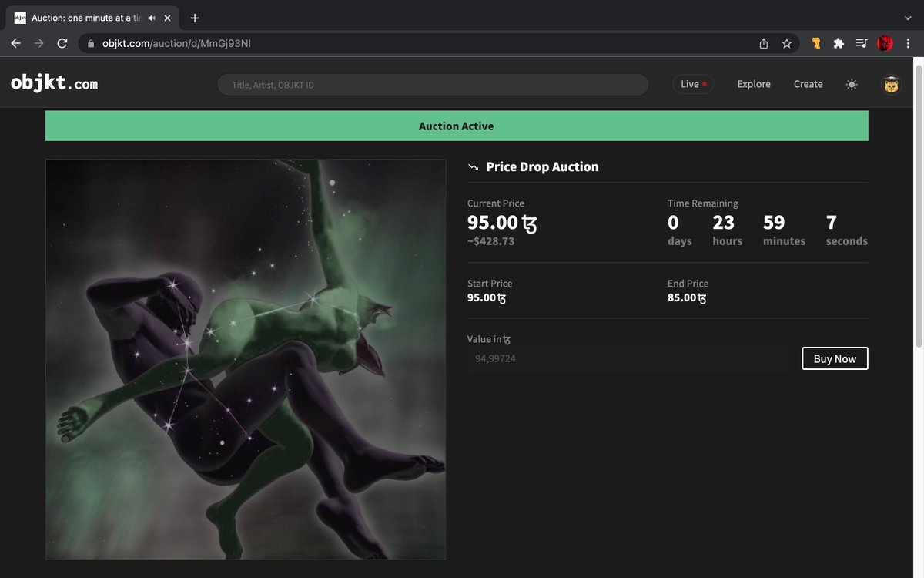Click the End Price 85.00 value
The height and width of the screenshot is (578, 924).
click(687, 297)
